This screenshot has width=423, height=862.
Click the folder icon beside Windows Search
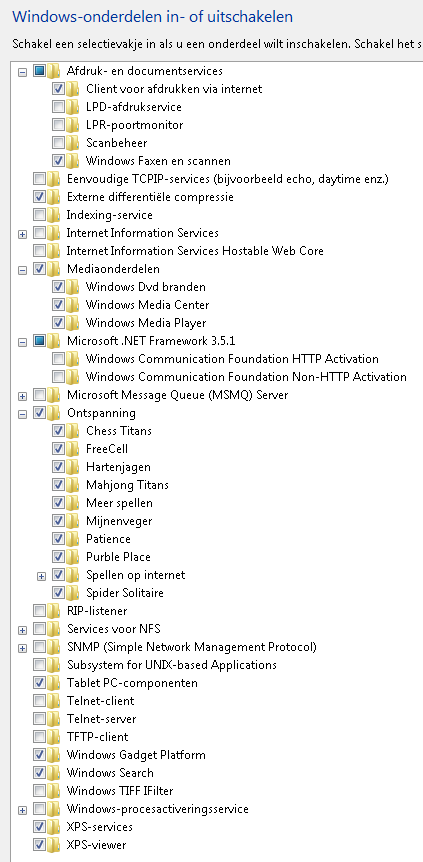tap(54, 772)
